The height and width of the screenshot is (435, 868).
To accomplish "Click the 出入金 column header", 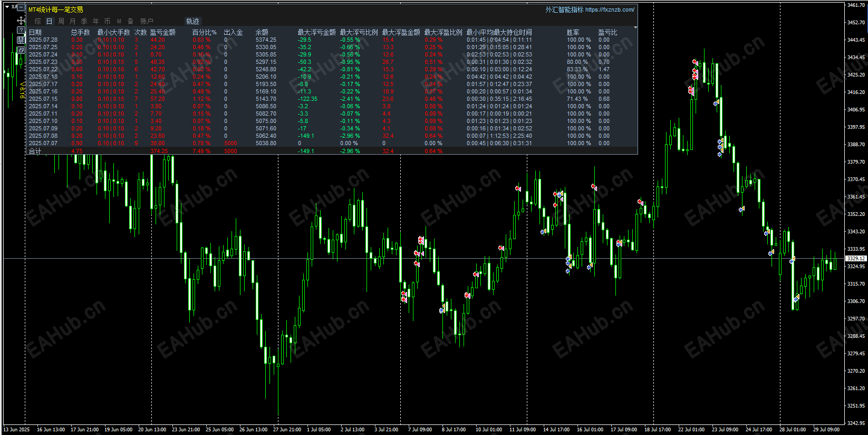I will tap(234, 32).
